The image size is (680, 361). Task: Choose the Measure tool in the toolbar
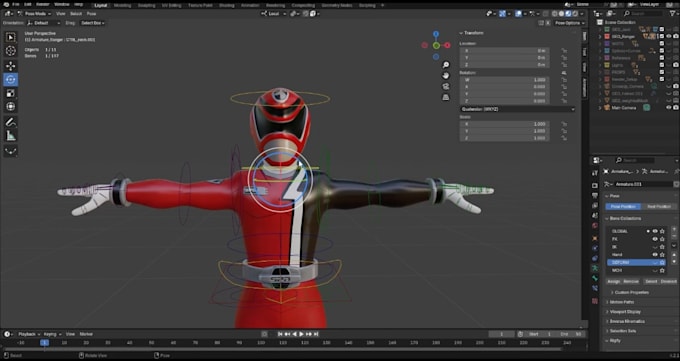(x=10, y=136)
